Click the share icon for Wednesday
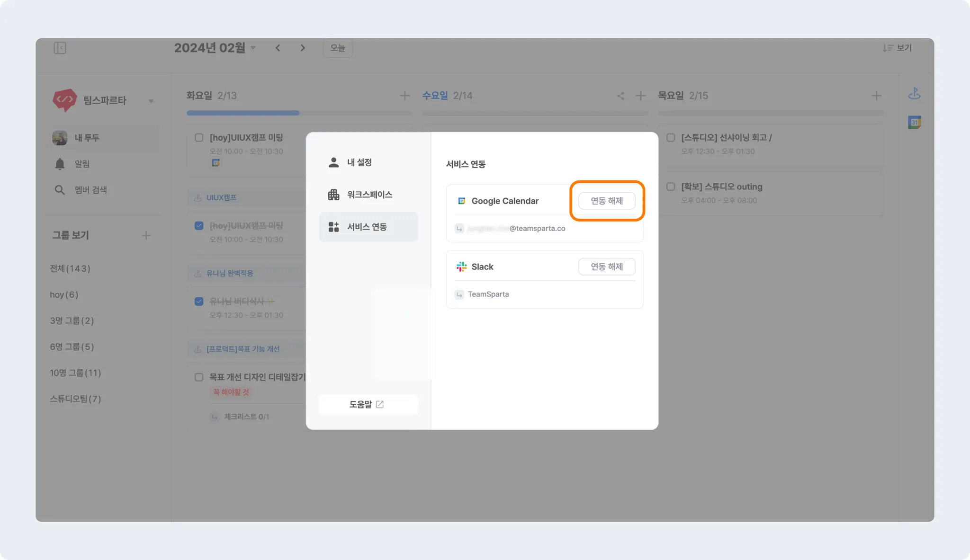This screenshot has width=970, height=560. point(620,96)
